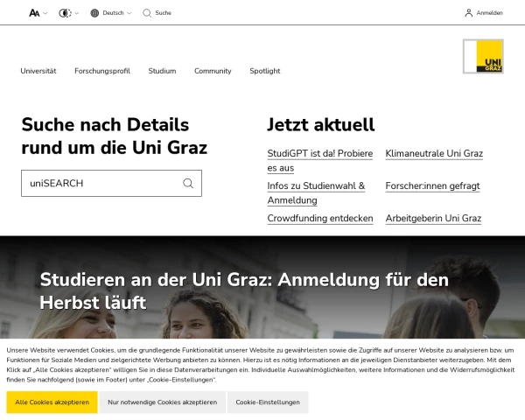Accept all cookies with Alle Cookies akzeptieren
Viewport: 525px width, 420px height.
tap(52, 402)
